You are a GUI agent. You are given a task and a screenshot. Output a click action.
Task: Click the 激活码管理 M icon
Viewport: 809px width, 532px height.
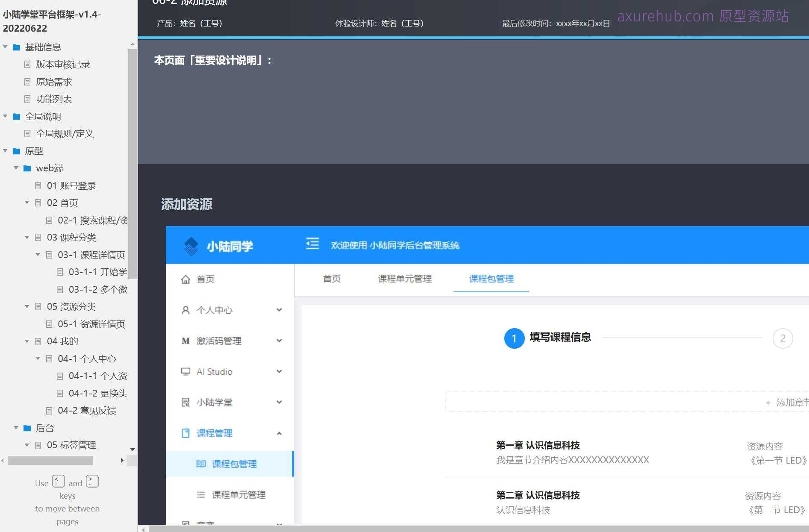pos(185,341)
